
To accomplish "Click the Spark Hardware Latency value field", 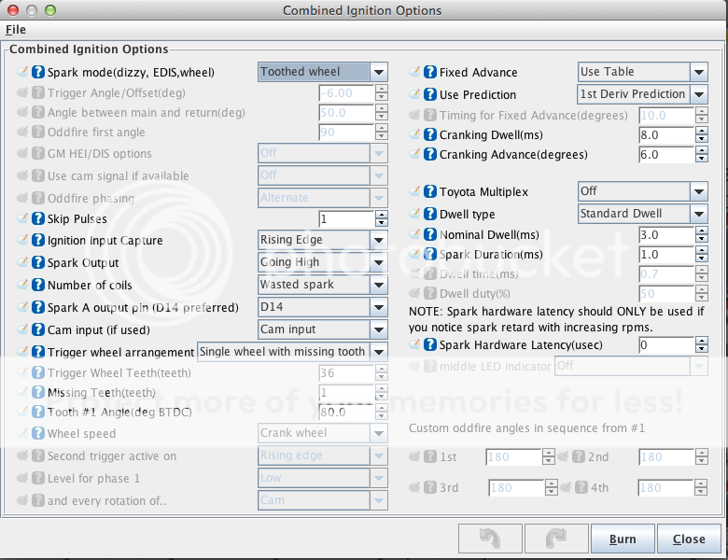I will (x=666, y=344).
